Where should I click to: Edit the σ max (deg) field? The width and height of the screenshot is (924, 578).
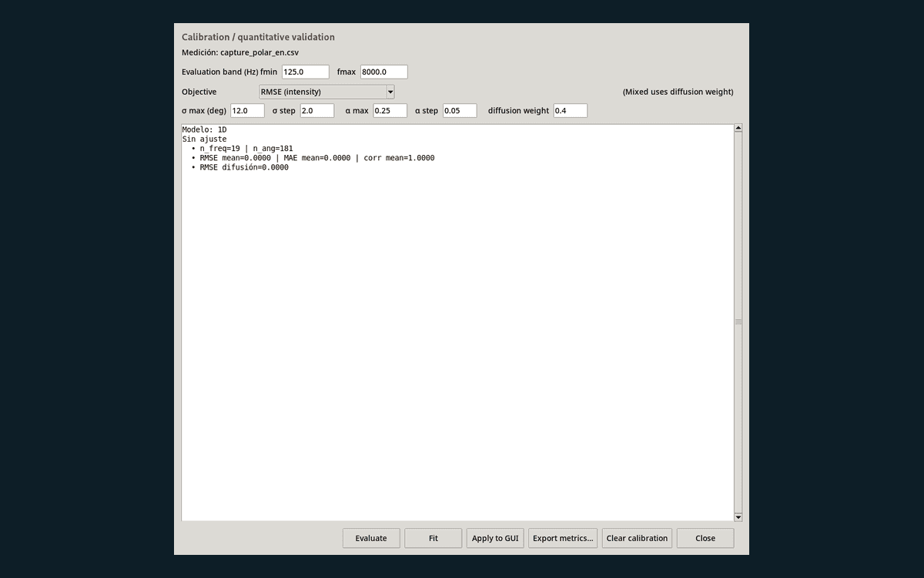[247, 110]
